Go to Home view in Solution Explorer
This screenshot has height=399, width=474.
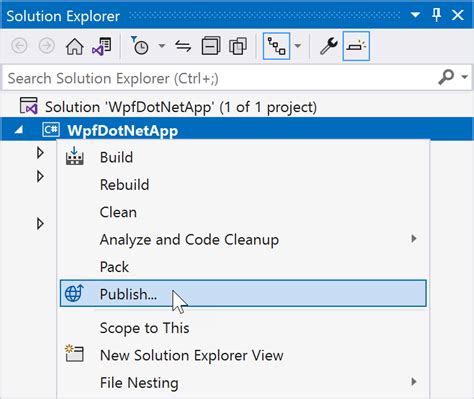[74, 46]
